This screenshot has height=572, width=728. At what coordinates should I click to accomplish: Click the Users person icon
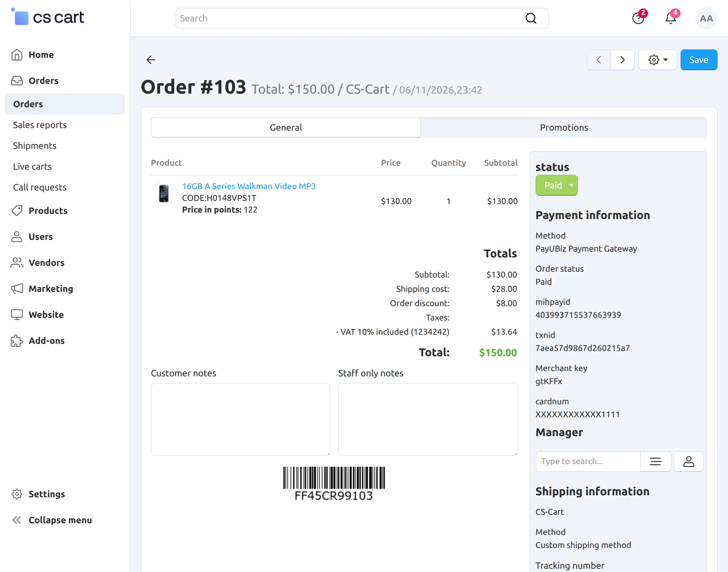tap(17, 237)
